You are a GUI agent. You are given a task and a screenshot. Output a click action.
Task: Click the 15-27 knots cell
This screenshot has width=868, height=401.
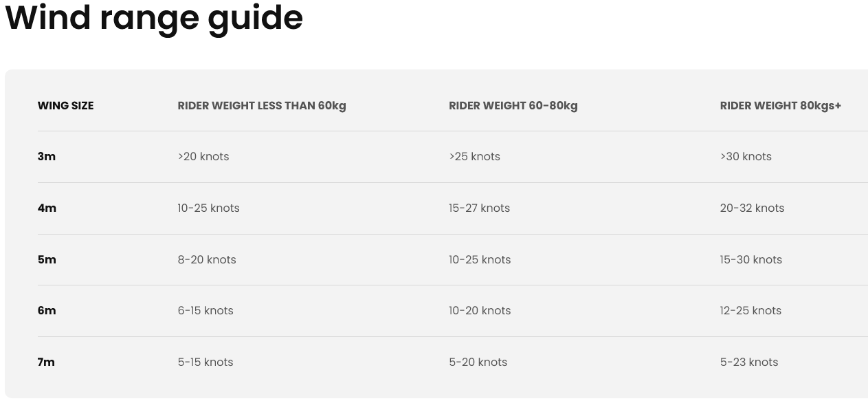point(480,208)
